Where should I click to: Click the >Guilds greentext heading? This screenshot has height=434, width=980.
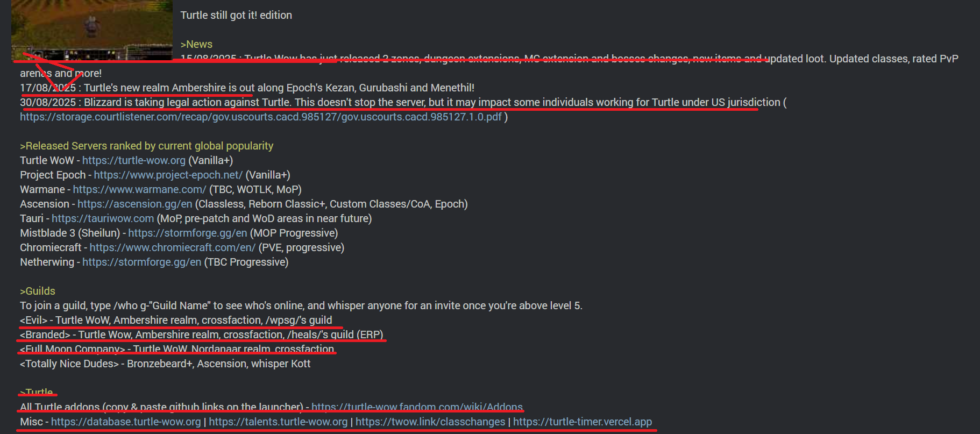[38, 291]
